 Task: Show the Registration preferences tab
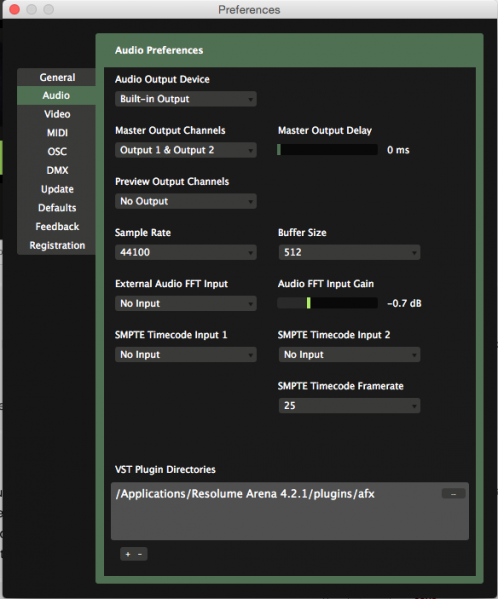click(x=57, y=245)
